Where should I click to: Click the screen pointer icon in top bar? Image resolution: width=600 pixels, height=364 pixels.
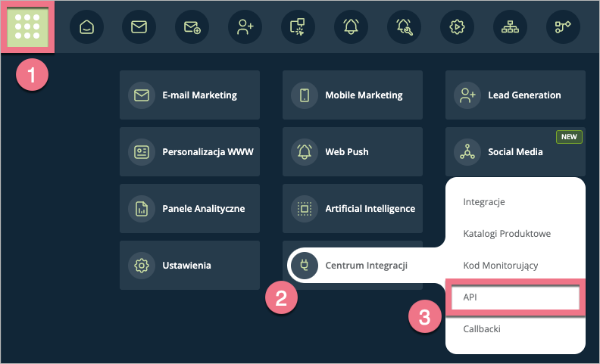(298, 26)
